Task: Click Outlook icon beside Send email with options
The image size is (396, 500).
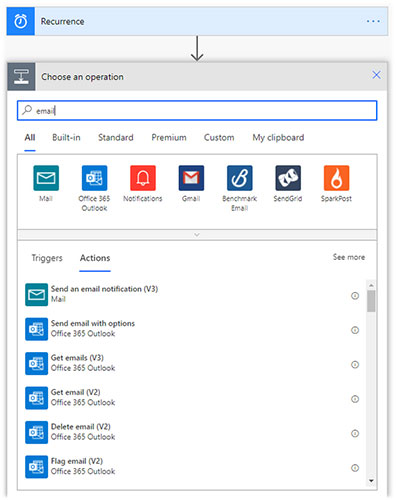Action: [x=36, y=329]
